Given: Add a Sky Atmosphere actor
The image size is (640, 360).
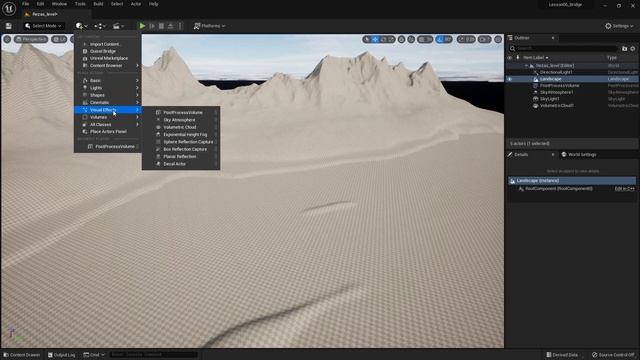Looking at the screenshot, I should tap(181, 120).
